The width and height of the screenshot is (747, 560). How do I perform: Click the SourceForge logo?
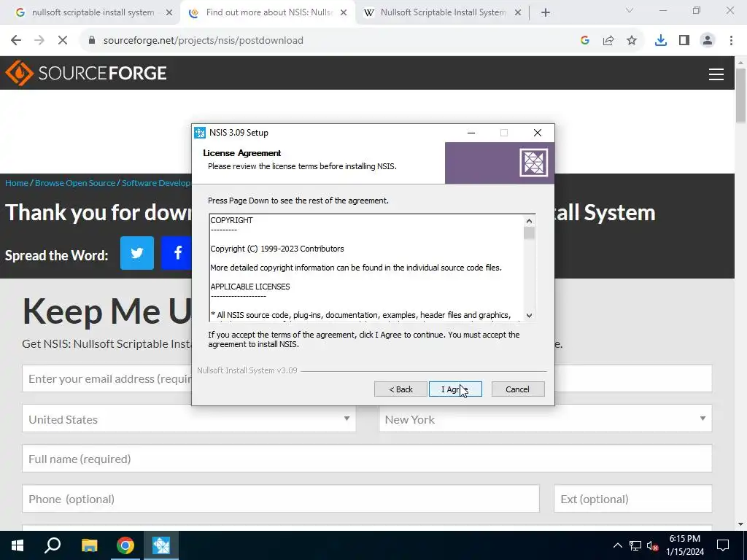86,73
